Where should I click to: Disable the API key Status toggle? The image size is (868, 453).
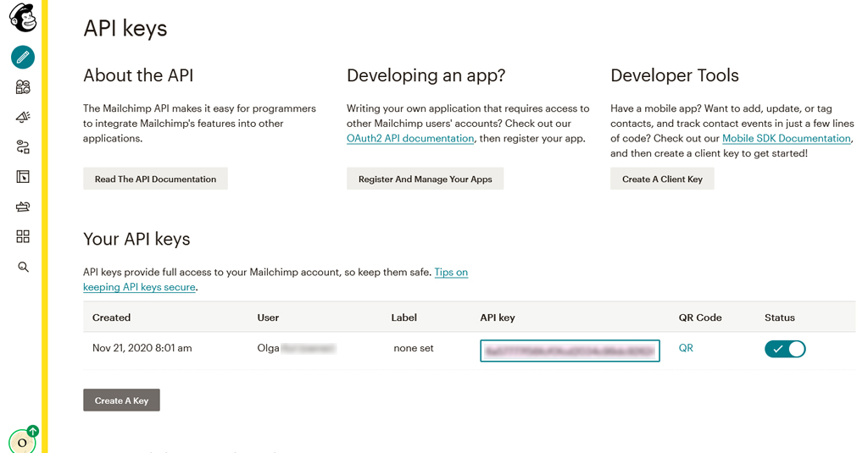point(785,349)
